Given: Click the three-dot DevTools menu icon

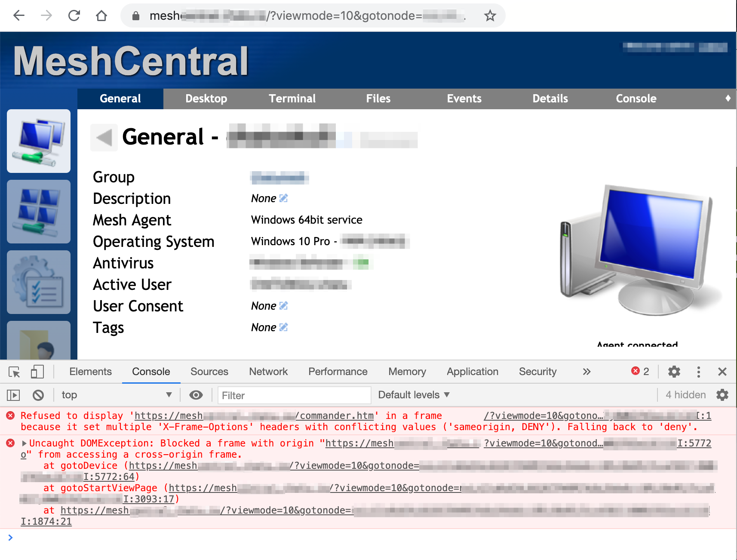Looking at the screenshot, I should coord(698,372).
